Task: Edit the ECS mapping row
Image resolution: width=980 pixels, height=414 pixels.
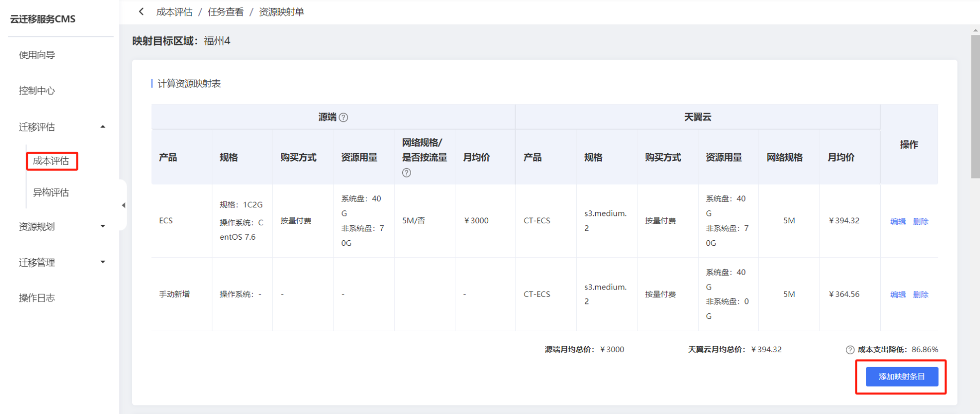Action: [x=898, y=221]
